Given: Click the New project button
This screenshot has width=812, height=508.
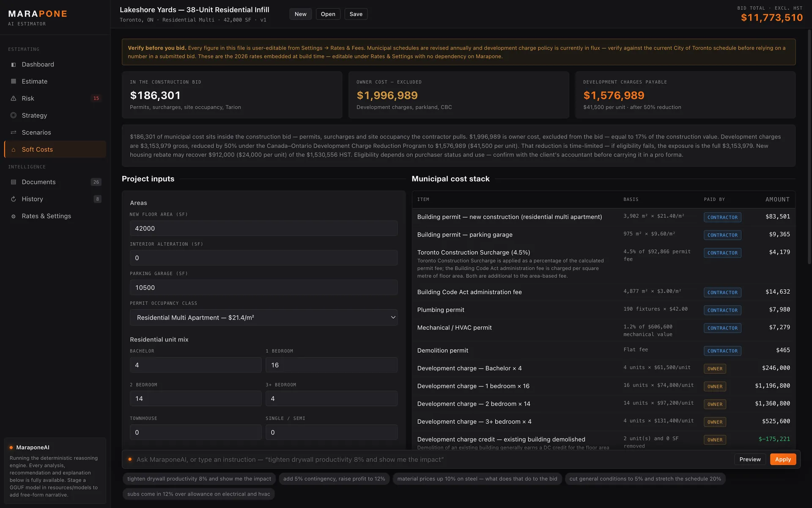Looking at the screenshot, I should (x=300, y=14).
